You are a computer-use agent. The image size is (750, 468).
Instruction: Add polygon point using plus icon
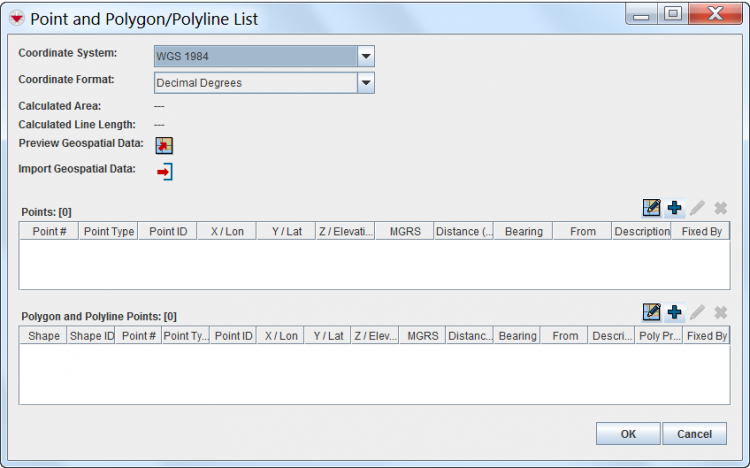coord(674,312)
